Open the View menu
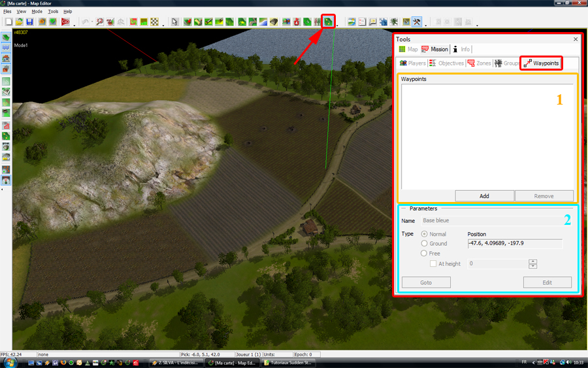The image size is (588, 368). (x=22, y=12)
